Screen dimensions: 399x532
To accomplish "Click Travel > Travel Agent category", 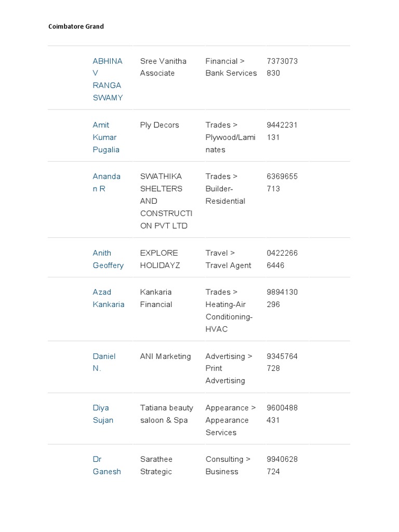I will [x=229, y=259].
